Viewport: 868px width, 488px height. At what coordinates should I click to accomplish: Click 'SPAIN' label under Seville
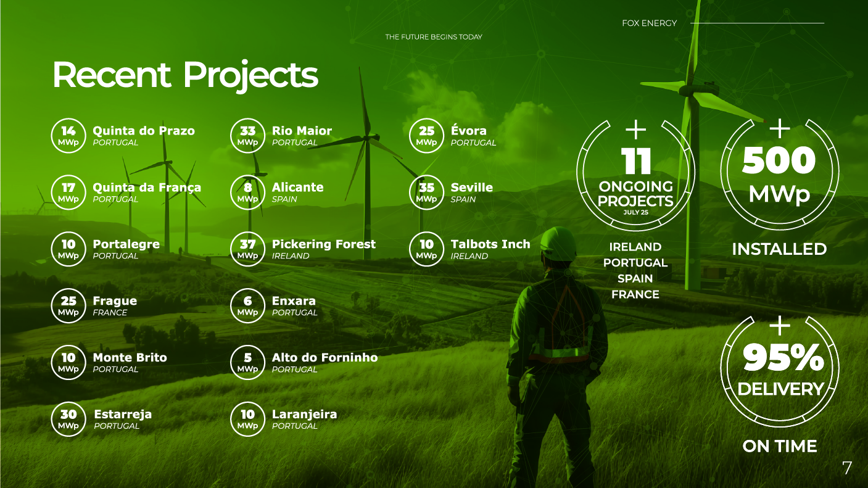[x=463, y=199]
